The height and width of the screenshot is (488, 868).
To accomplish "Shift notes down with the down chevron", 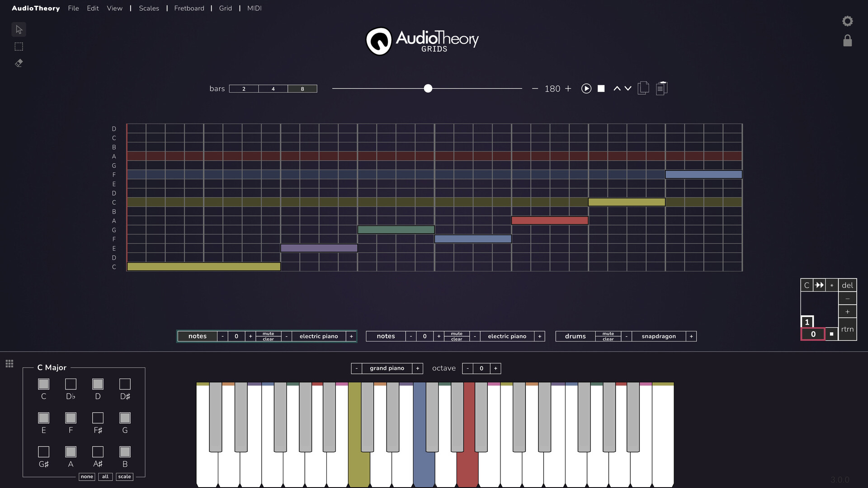I will coord(628,89).
